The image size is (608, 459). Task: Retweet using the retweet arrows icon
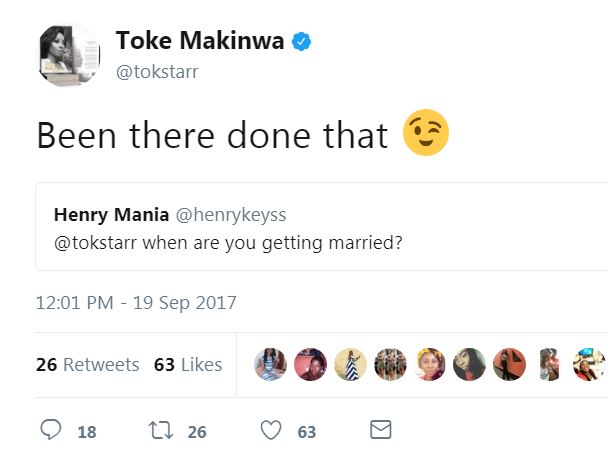pyautogui.click(x=160, y=430)
